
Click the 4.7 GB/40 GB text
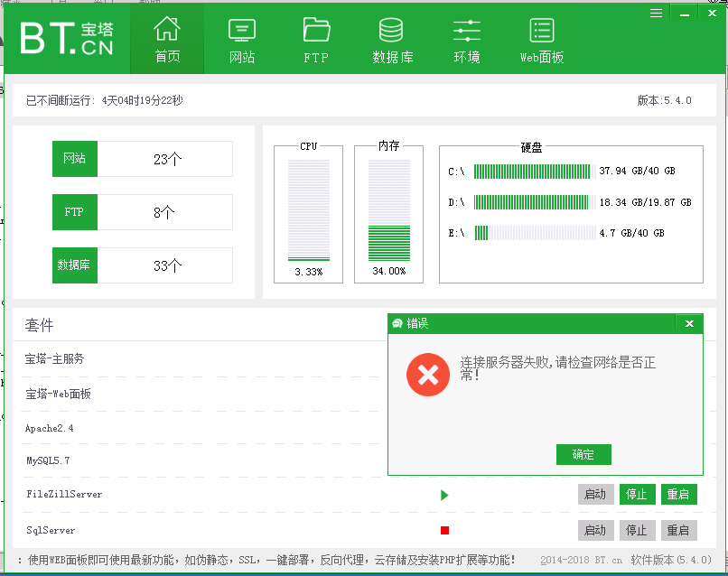(x=631, y=233)
